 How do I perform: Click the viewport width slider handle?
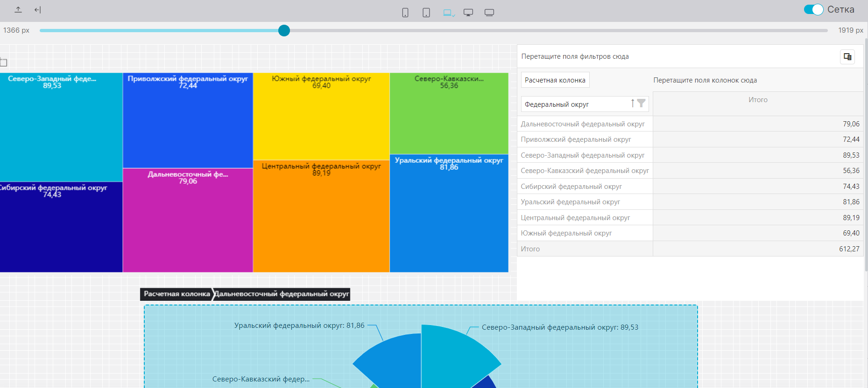[x=284, y=31]
